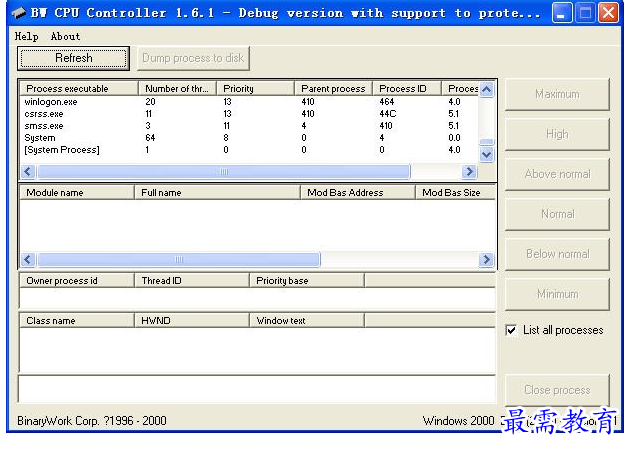Click the Priority column header
The height and width of the screenshot is (453, 625).
coord(256,89)
